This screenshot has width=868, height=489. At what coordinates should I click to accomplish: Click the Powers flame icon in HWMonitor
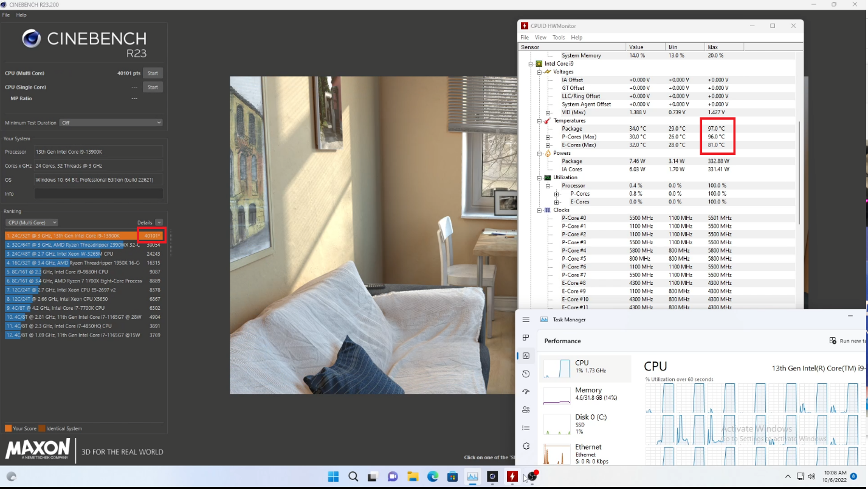point(547,153)
